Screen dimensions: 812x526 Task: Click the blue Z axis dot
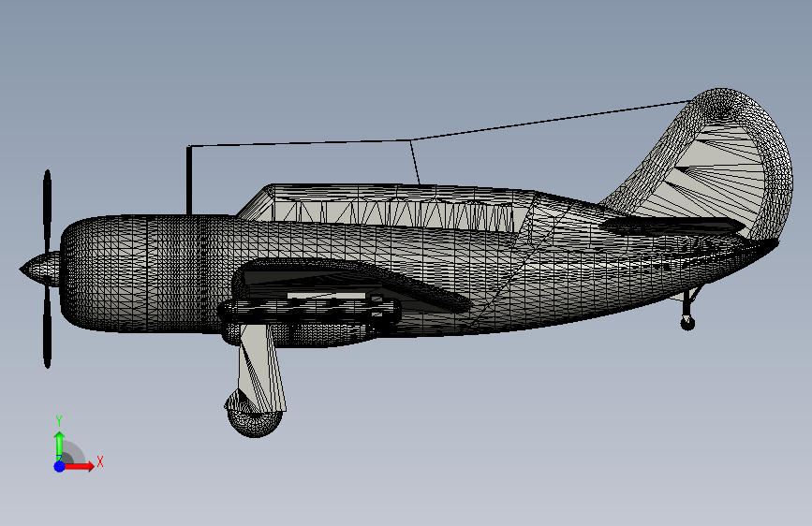(x=60, y=466)
